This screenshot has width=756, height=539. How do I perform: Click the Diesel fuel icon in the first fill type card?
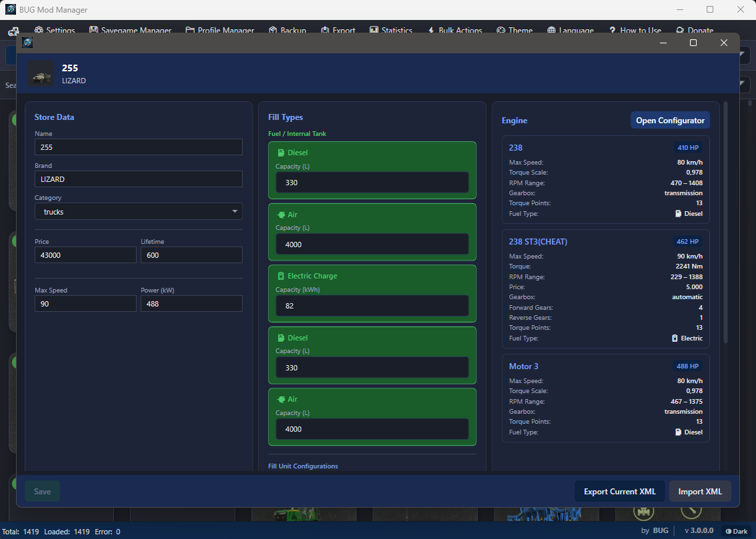[281, 153]
